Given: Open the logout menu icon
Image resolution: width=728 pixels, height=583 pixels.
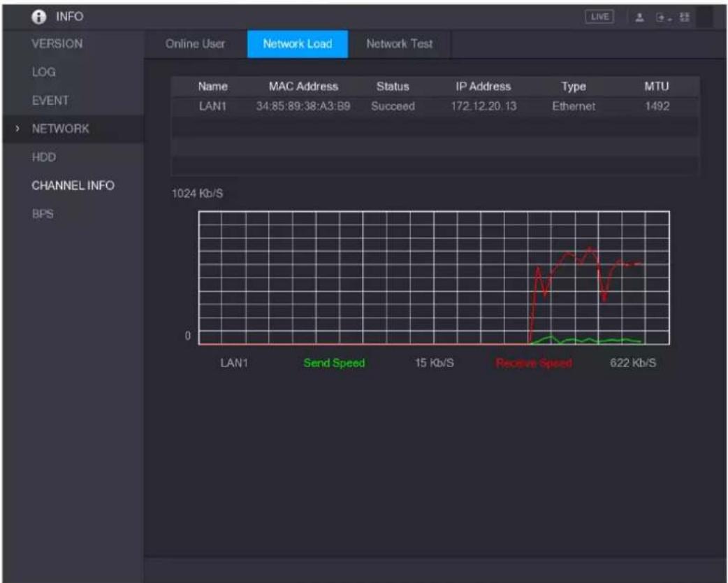Looking at the screenshot, I should tap(663, 18).
